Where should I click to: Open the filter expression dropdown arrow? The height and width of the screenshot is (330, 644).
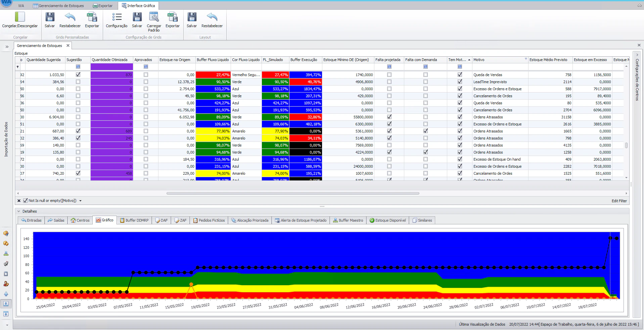(x=81, y=201)
